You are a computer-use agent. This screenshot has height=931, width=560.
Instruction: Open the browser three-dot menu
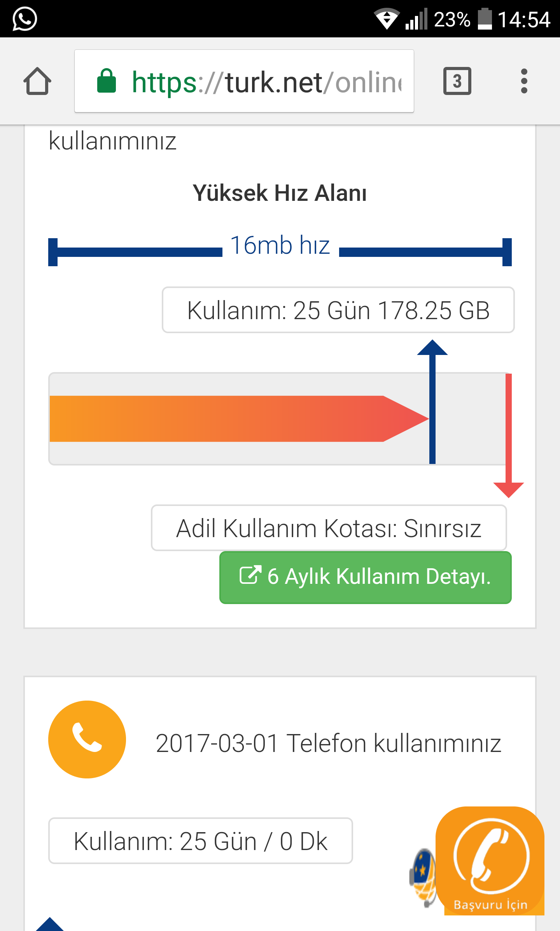(x=524, y=81)
